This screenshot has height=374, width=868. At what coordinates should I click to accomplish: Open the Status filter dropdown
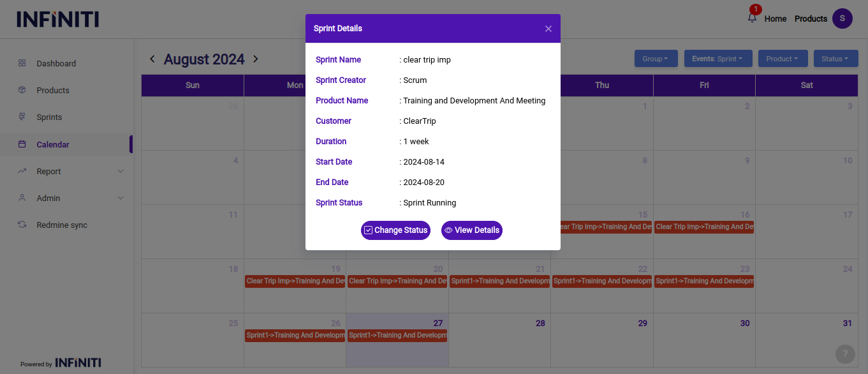tap(835, 59)
